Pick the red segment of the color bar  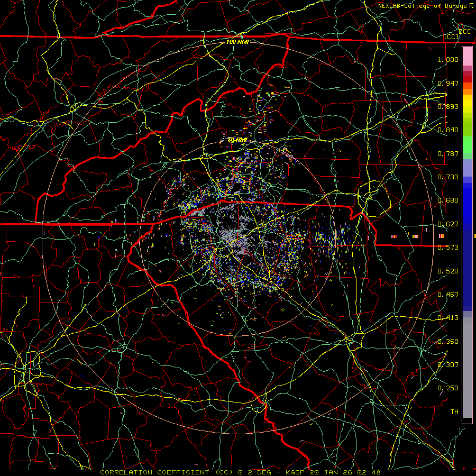(467, 79)
